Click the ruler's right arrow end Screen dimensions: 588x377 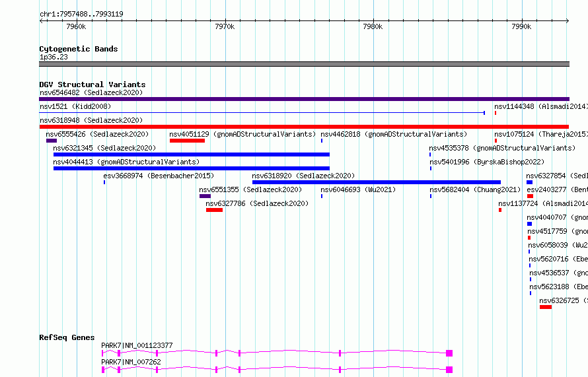pyautogui.click(x=568, y=21)
